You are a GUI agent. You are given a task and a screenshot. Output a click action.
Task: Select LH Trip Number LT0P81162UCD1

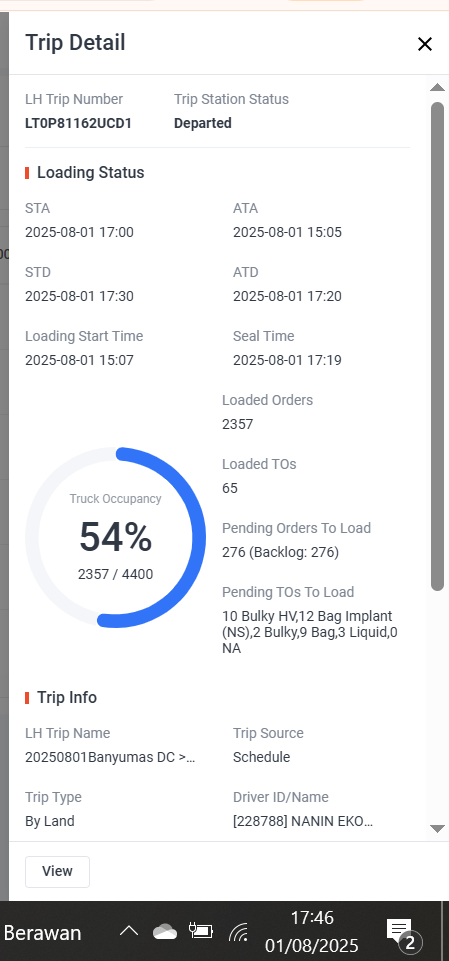pos(78,123)
